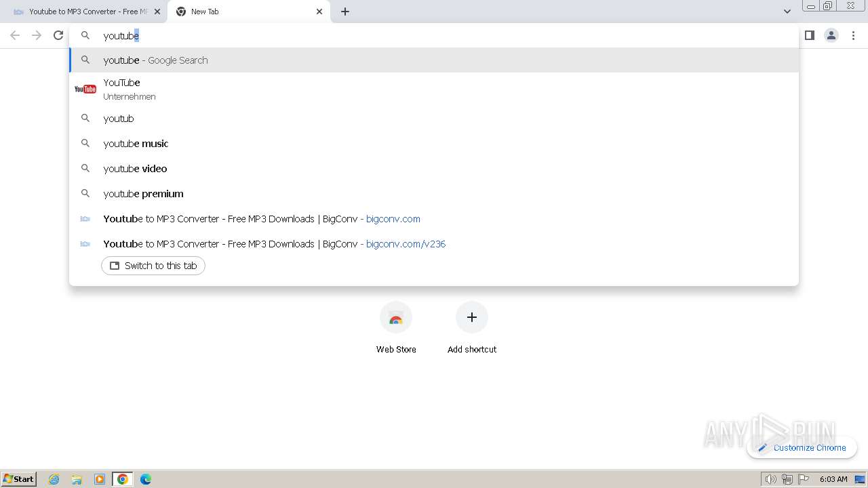Viewport: 868px width, 488px height.
Task: Open File Explorer from the taskbar
Action: [x=77, y=479]
